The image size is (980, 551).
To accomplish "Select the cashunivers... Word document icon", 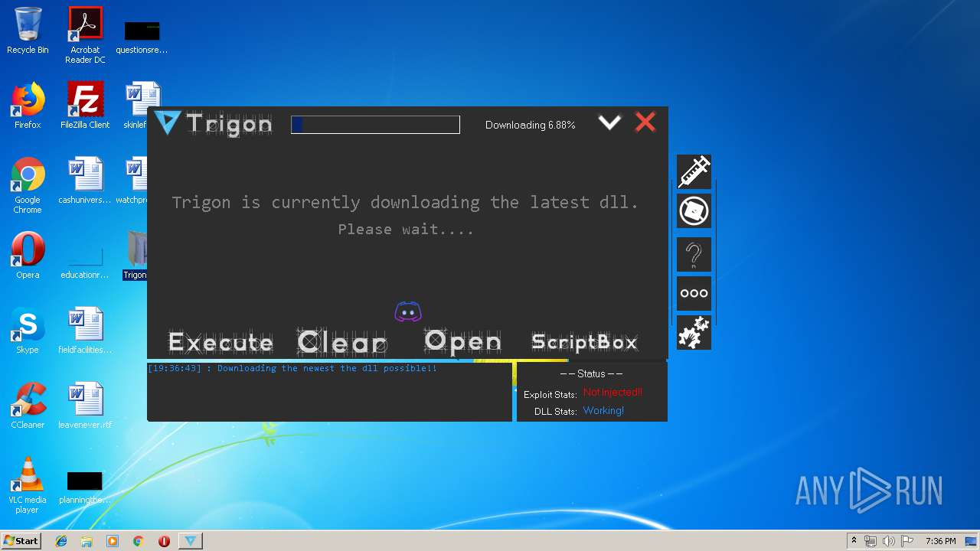I will point(85,181).
